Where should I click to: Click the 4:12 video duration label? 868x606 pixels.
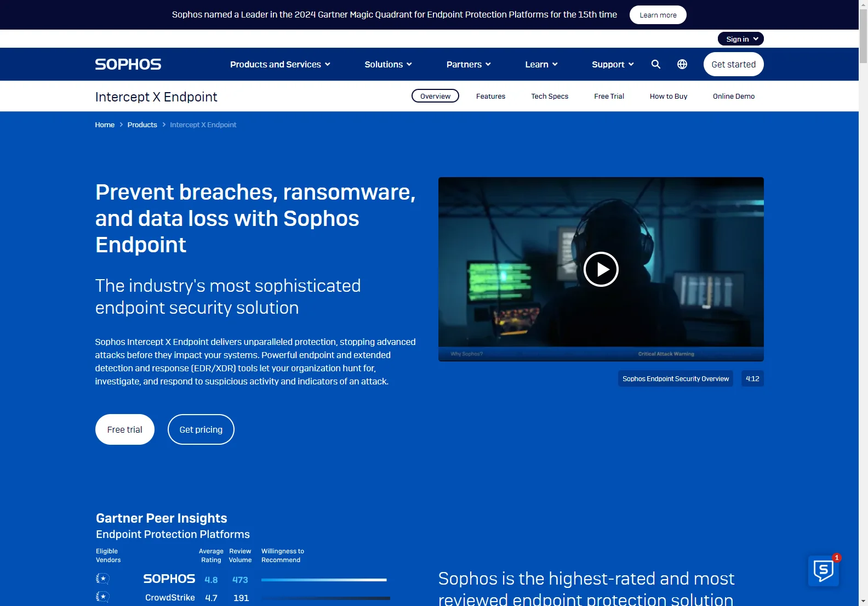[x=752, y=378]
